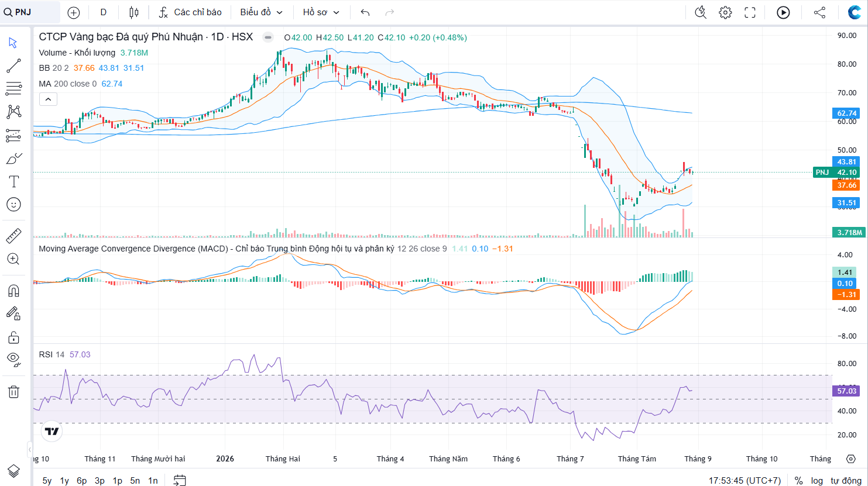Select the 1y time range
The image size is (868, 486).
pyautogui.click(x=64, y=481)
